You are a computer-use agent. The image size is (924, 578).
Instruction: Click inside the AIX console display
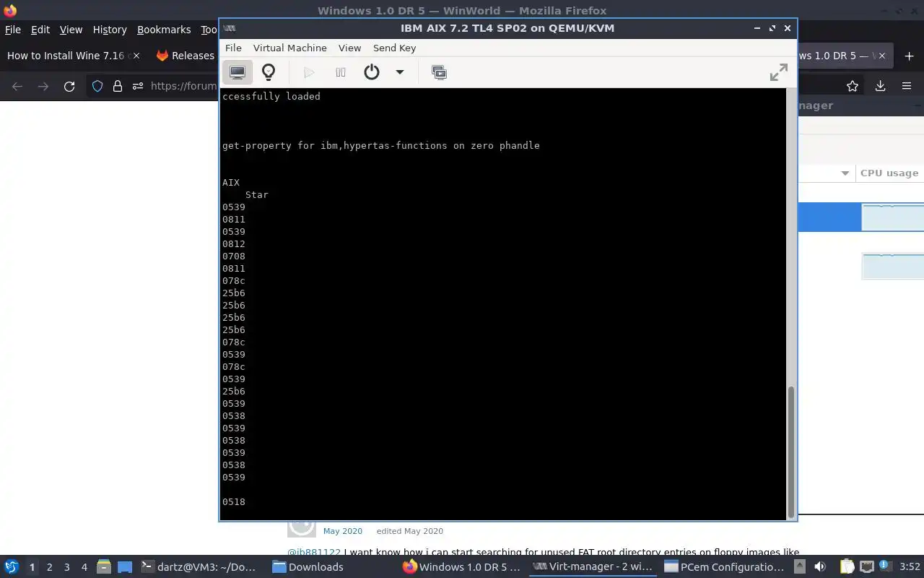pos(503,303)
